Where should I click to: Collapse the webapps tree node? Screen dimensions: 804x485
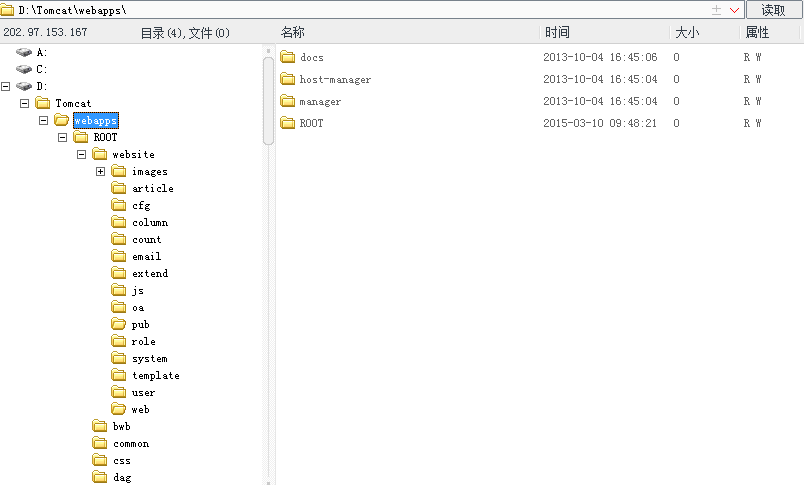tap(44, 120)
